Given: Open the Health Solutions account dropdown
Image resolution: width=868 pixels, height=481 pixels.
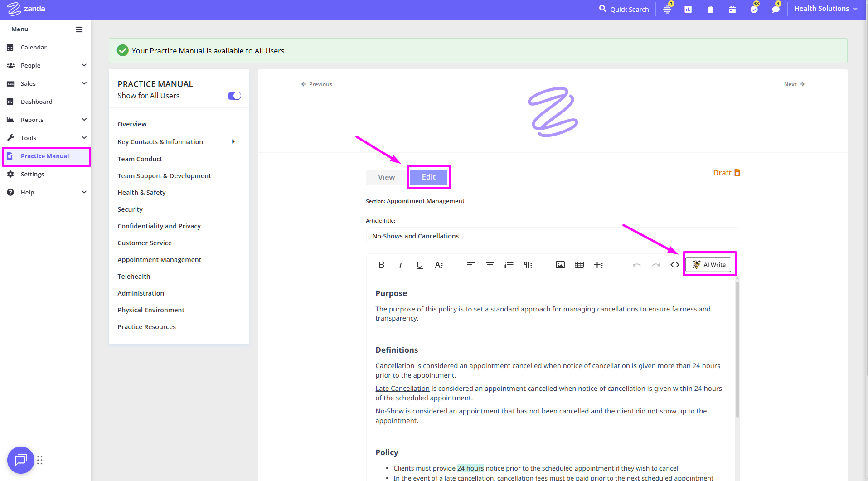Looking at the screenshot, I should coord(825,9).
